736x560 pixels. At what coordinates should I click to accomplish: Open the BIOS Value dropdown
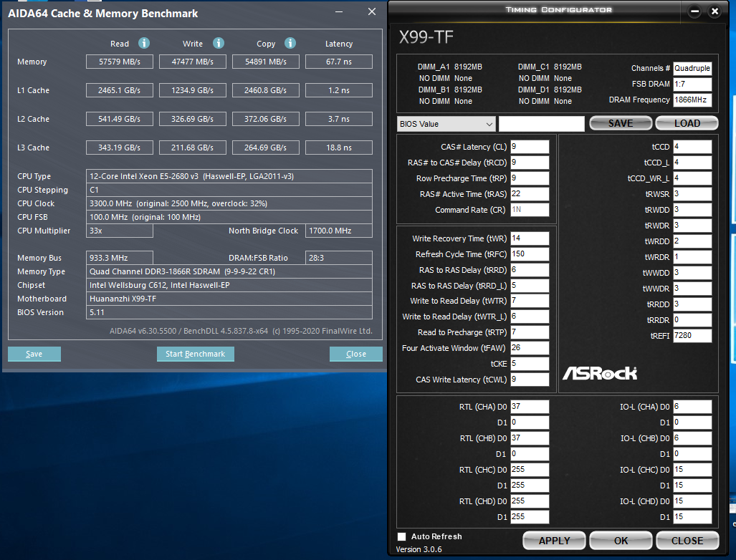[x=446, y=124]
